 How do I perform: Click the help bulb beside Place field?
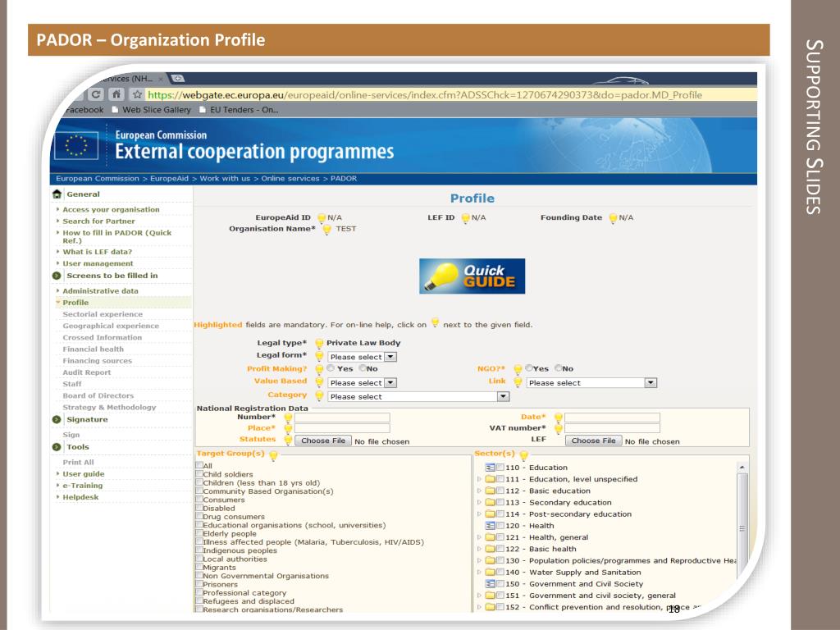[288, 428]
